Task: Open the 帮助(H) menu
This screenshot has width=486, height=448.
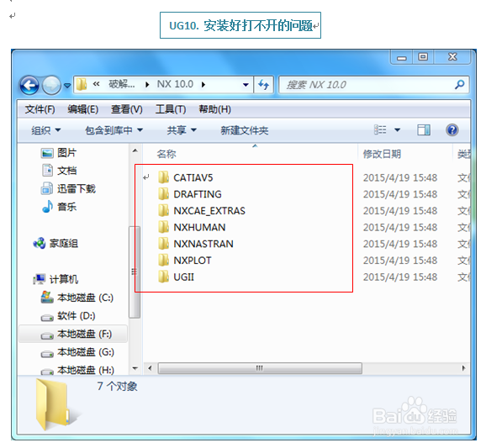Action: pos(214,109)
